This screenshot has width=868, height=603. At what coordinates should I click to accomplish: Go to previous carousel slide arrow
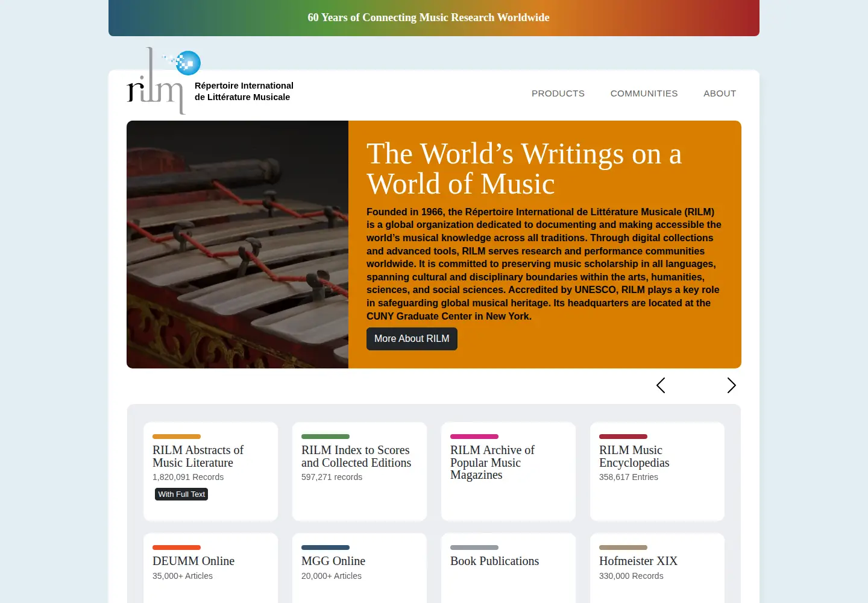tap(661, 385)
